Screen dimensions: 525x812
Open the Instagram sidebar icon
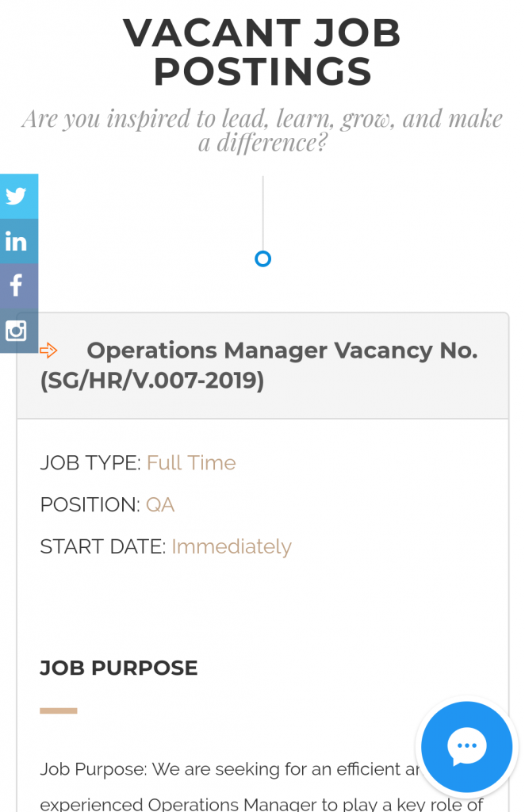(19, 331)
